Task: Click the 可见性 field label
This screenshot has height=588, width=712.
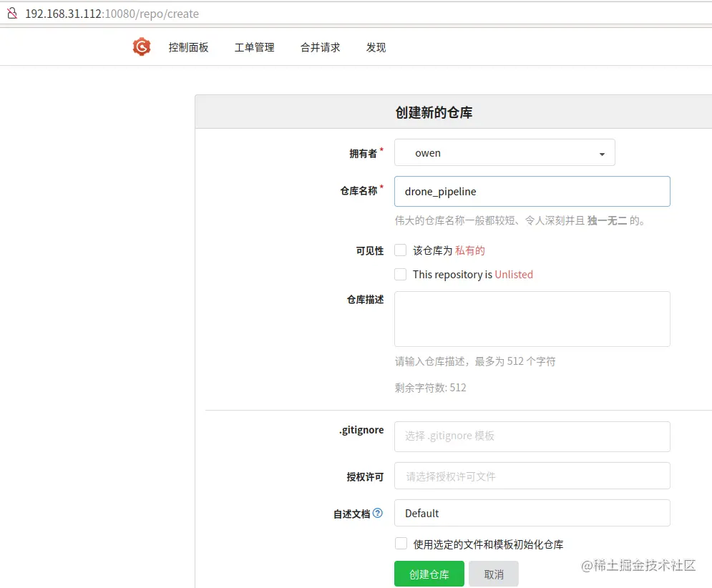Action: [370, 250]
